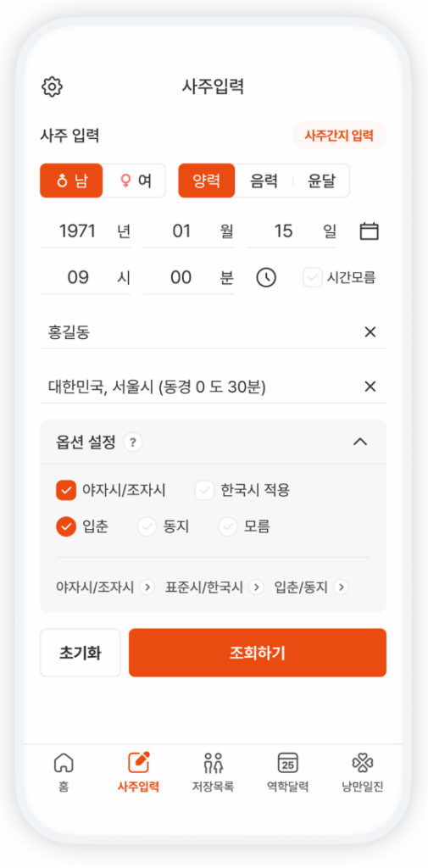Image resolution: width=428 pixels, height=868 pixels.
Task: Open 낭만일진 clover tab
Action: pos(362,772)
